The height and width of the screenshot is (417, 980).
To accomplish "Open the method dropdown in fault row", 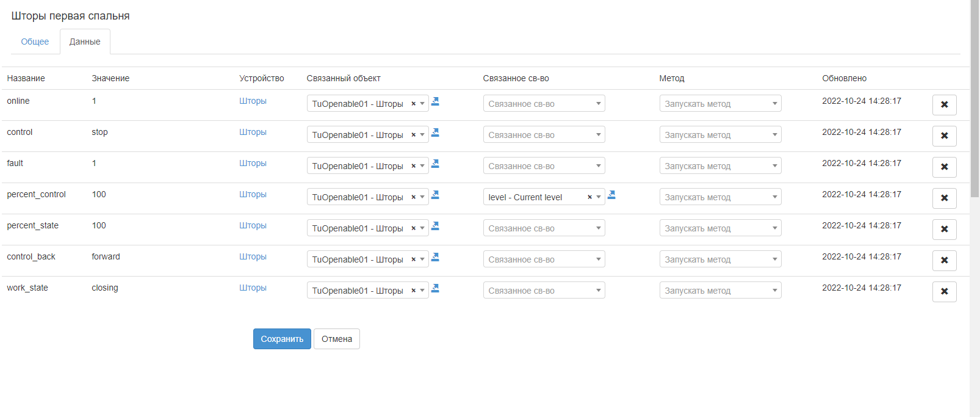I will pyautogui.click(x=720, y=166).
